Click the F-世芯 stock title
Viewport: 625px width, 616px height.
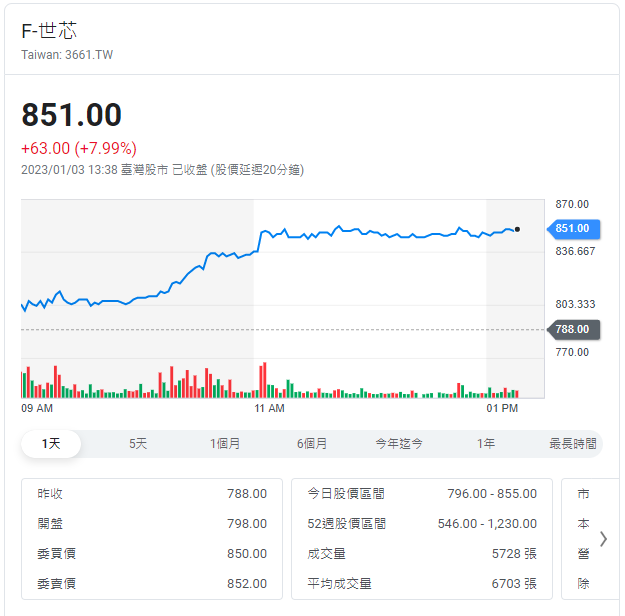(49, 30)
